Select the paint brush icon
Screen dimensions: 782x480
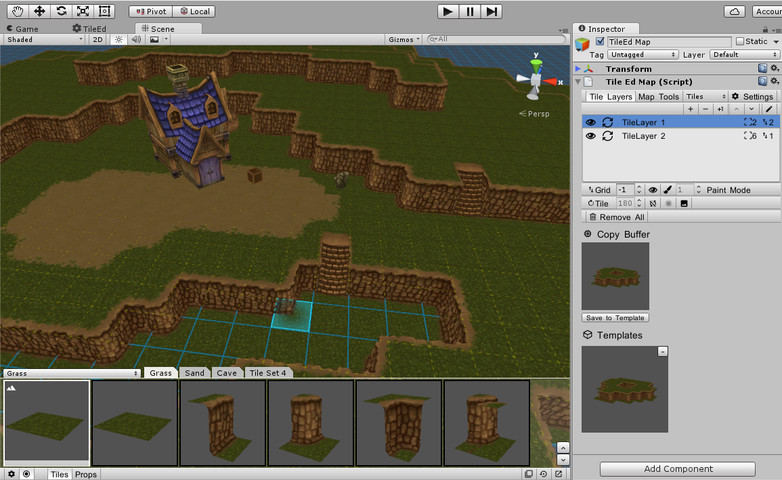click(667, 190)
